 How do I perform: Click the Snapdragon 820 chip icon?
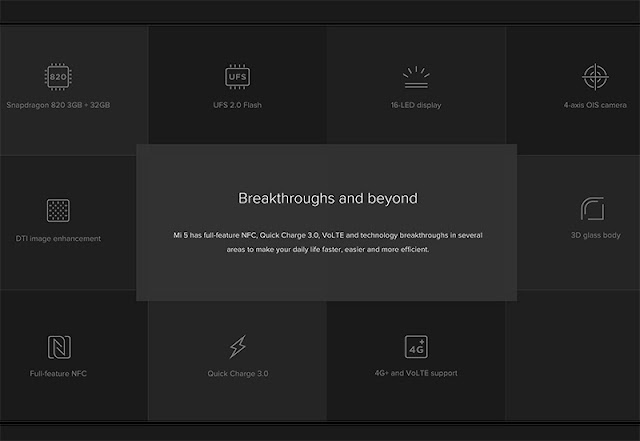[x=58, y=77]
